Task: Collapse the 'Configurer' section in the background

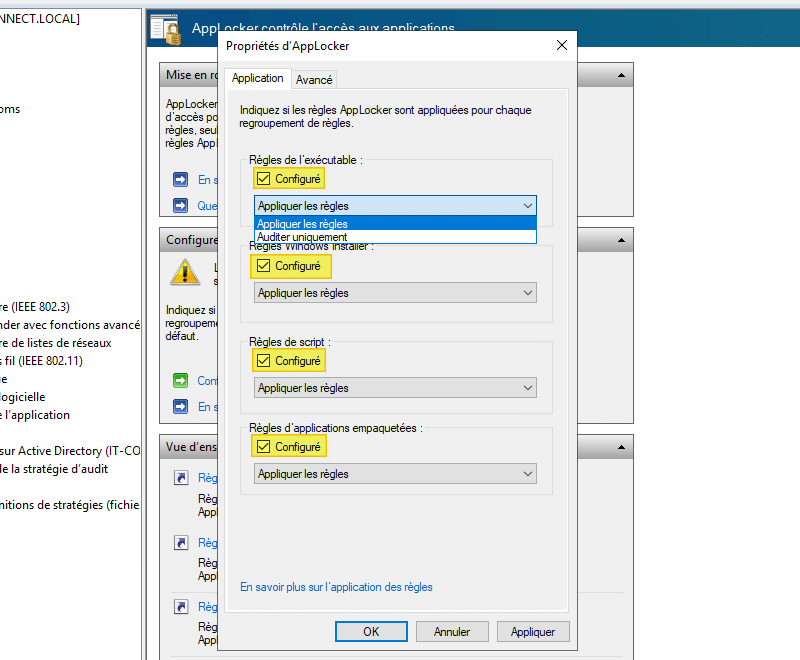Action: [621, 240]
